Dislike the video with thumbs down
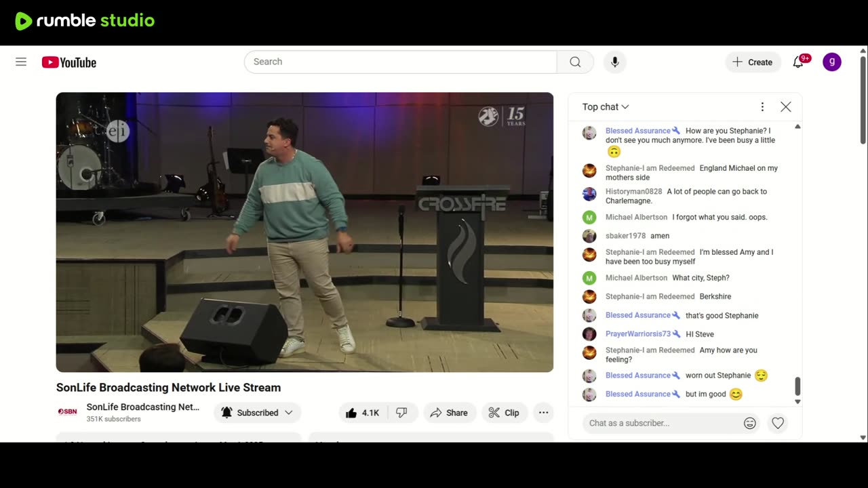 pos(401,413)
